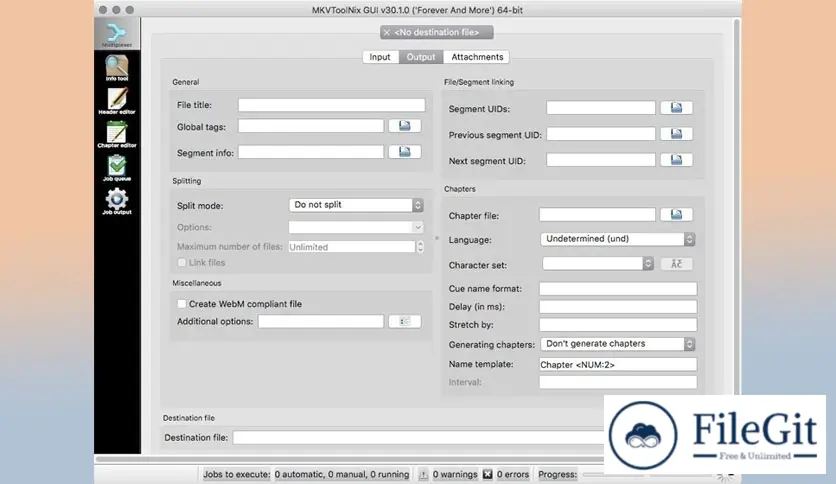Click the Destination file input field
The height and width of the screenshot is (484, 836).
pyautogui.click(x=419, y=438)
